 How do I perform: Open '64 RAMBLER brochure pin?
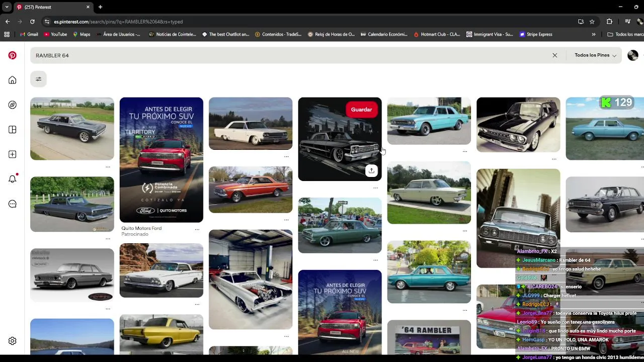point(429,337)
